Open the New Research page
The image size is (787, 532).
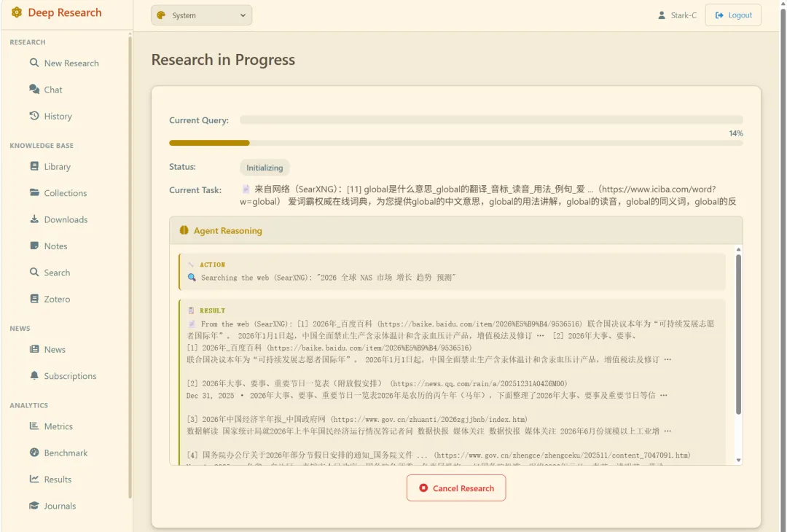tap(71, 63)
